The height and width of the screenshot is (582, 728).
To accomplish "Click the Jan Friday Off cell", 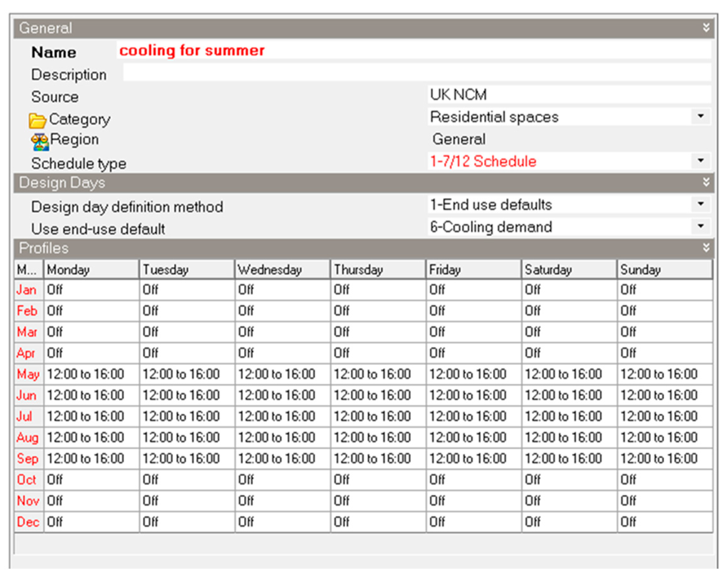I will coord(473,290).
